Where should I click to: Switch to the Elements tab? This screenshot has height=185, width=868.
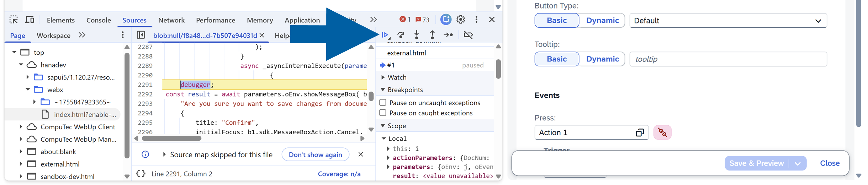60,20
